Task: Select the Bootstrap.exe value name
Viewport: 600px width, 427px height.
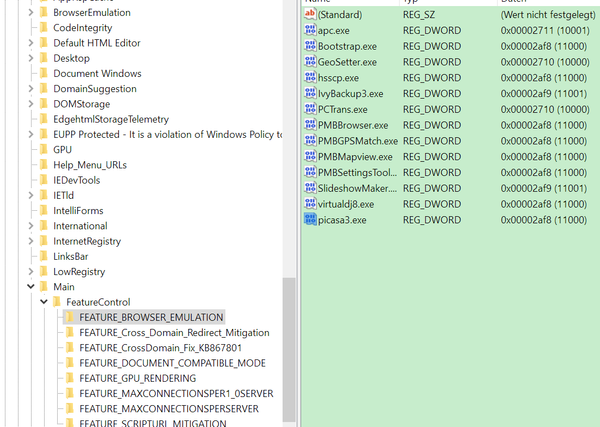Action: (x=349, y=47)
